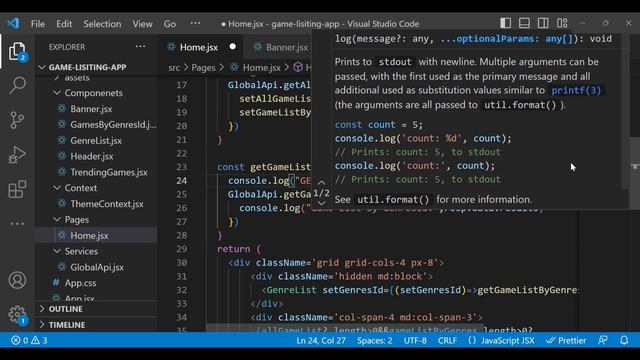Open the Go menu
Screen dimensions: 640x360
coord(170,24)
